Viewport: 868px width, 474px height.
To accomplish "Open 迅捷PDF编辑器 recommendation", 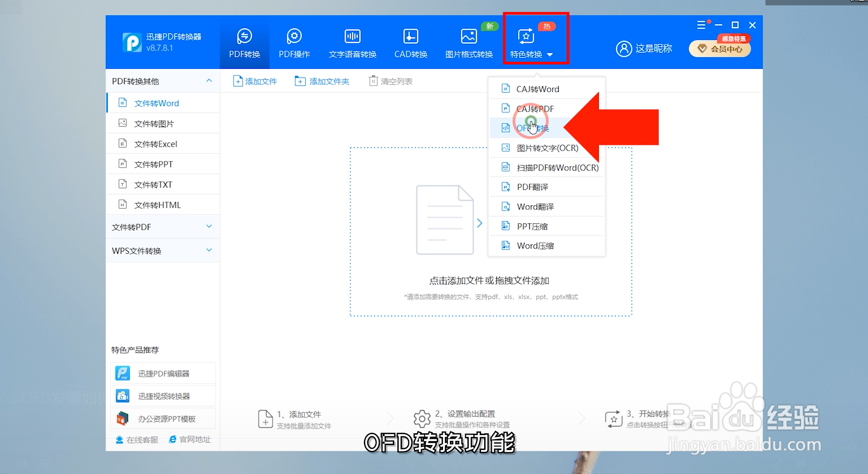I will click(x=163, y=373).
